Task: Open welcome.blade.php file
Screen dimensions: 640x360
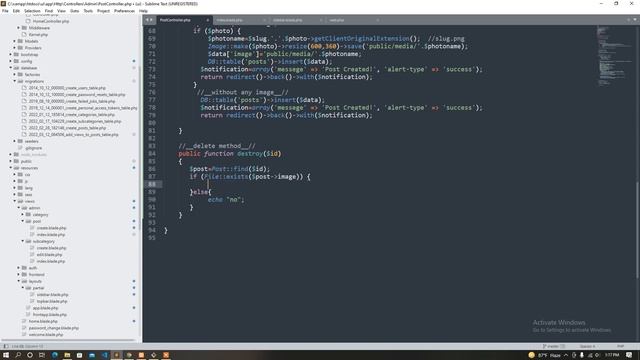Action: (x=46, y=335)
